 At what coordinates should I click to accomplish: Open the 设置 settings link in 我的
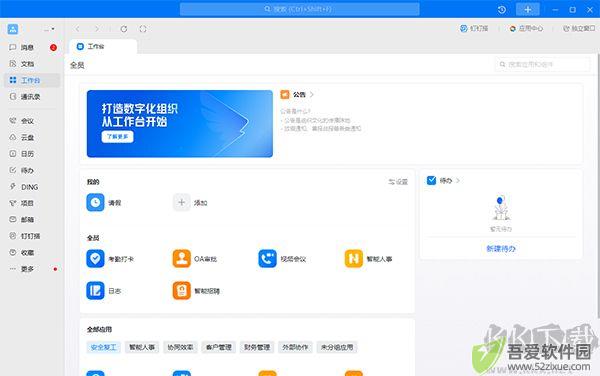(x=398, y=182)
